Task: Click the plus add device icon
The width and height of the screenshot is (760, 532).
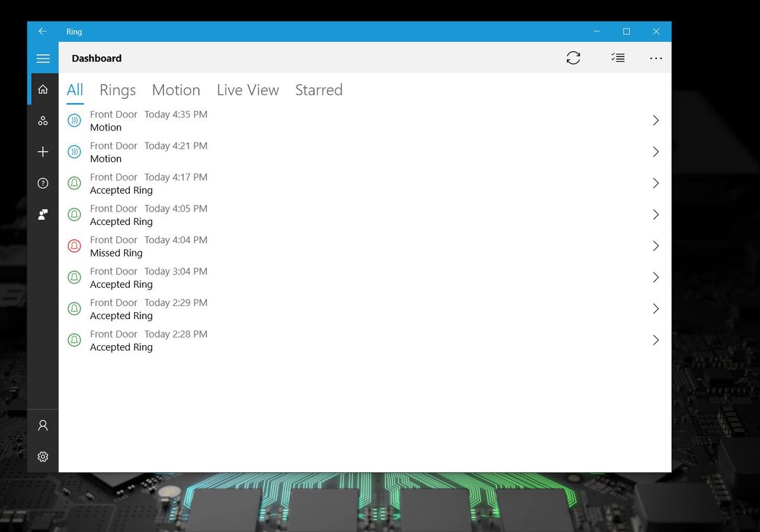Action: click(x=43, y=152)
